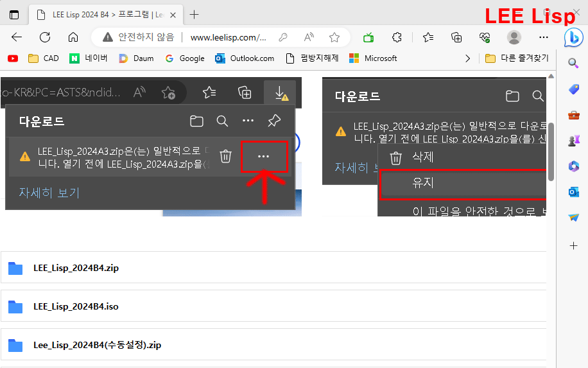This screenshot has height=368, width=588.
Task: Open the Collections icon
Action: tap(456, 37)
